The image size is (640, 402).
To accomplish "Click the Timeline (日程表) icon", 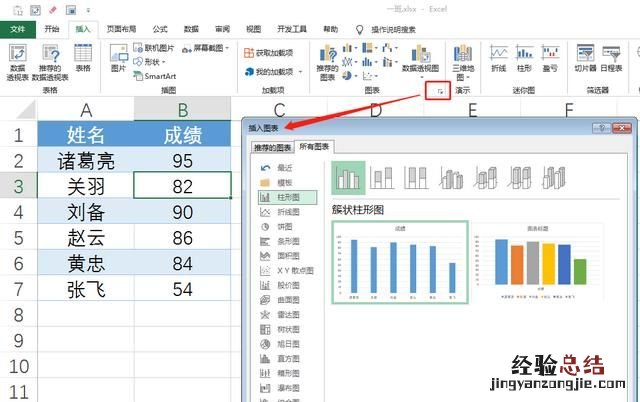I will point(611,58).
